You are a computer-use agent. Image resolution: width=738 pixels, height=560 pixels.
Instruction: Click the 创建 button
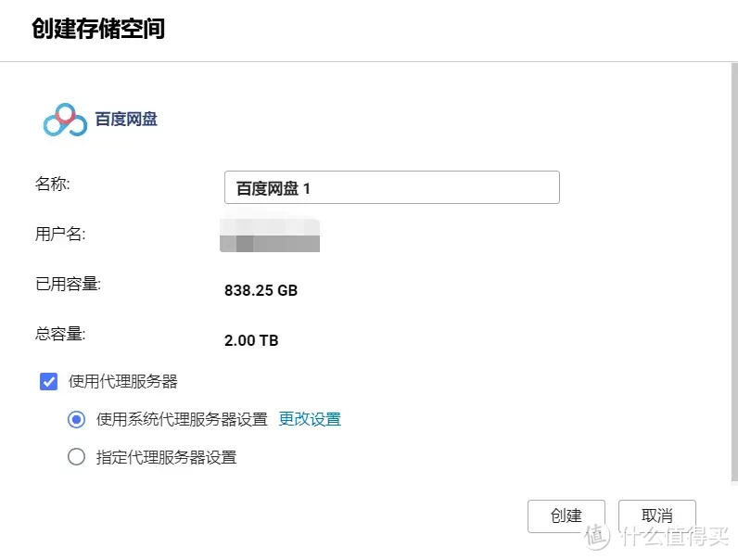click(566, 515)
